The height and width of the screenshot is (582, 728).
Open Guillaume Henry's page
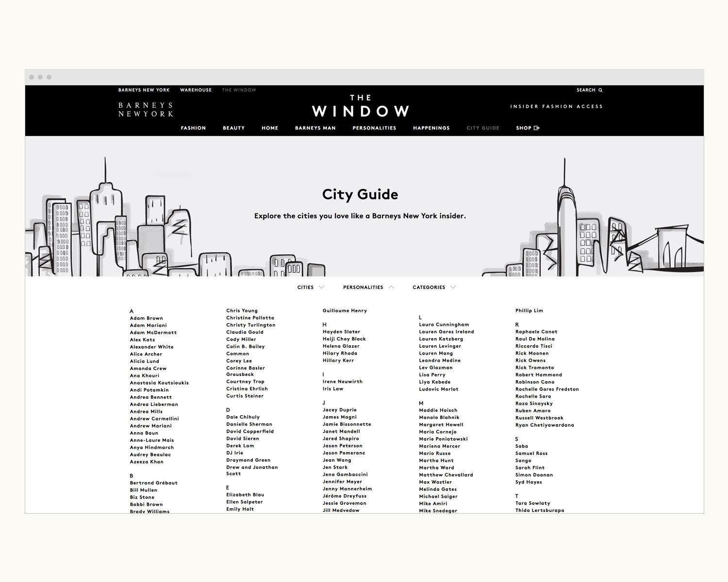[x=345, y=311]
